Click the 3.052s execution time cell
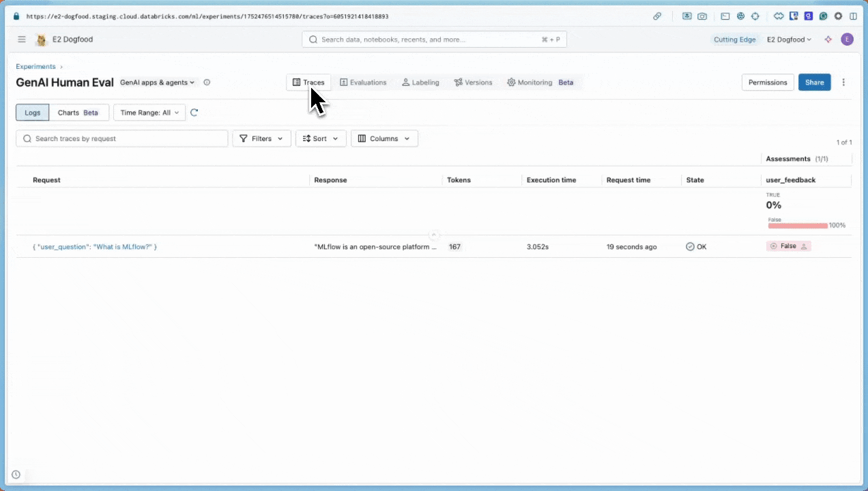Screen dimensions: 868x491 coord(538,247)
